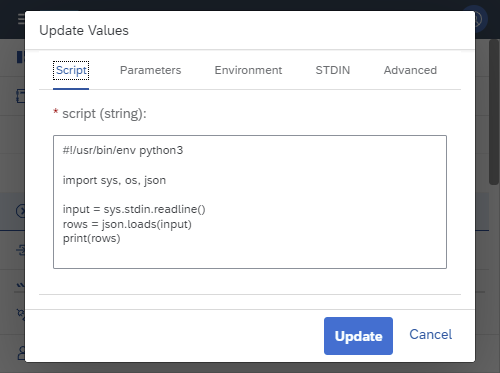Click inside the script text area
This screenshot has width=500, height=373.
(x=250, y=202)
